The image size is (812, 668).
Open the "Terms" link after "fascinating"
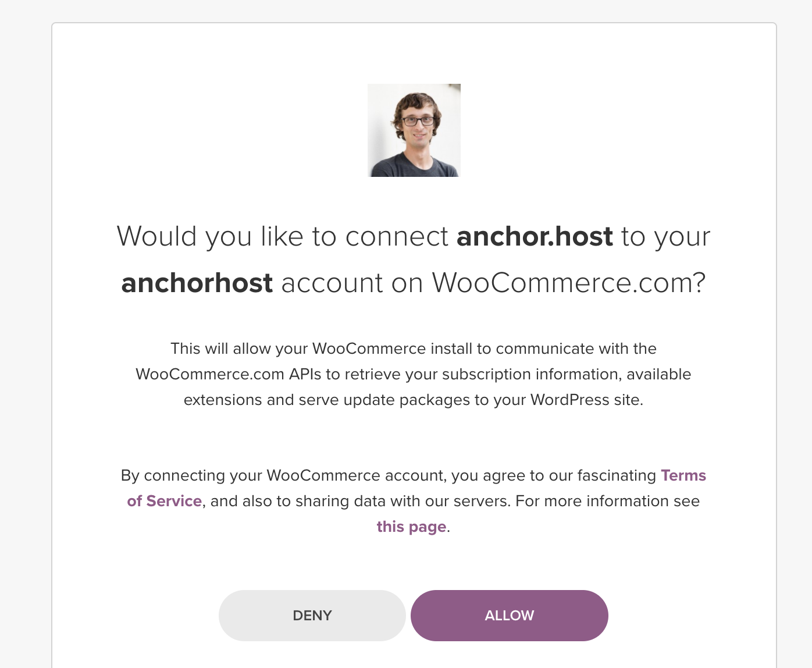coord(683,475)
